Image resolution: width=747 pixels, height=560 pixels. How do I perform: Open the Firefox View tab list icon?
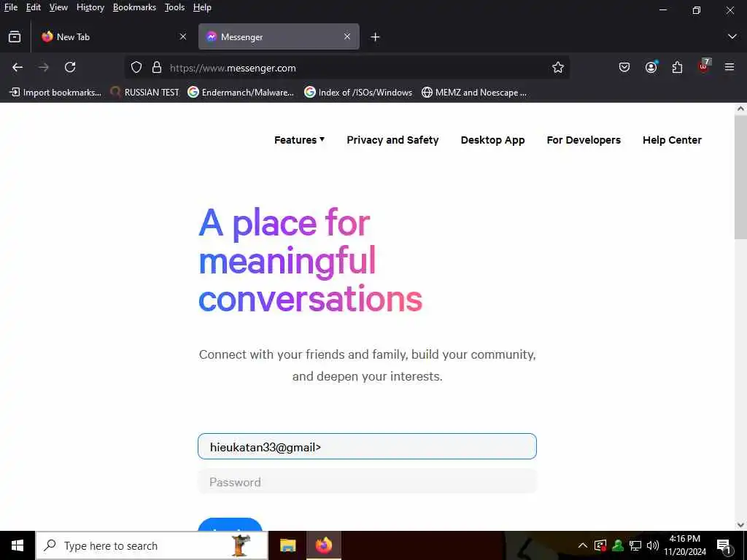[x=15, y=36]
